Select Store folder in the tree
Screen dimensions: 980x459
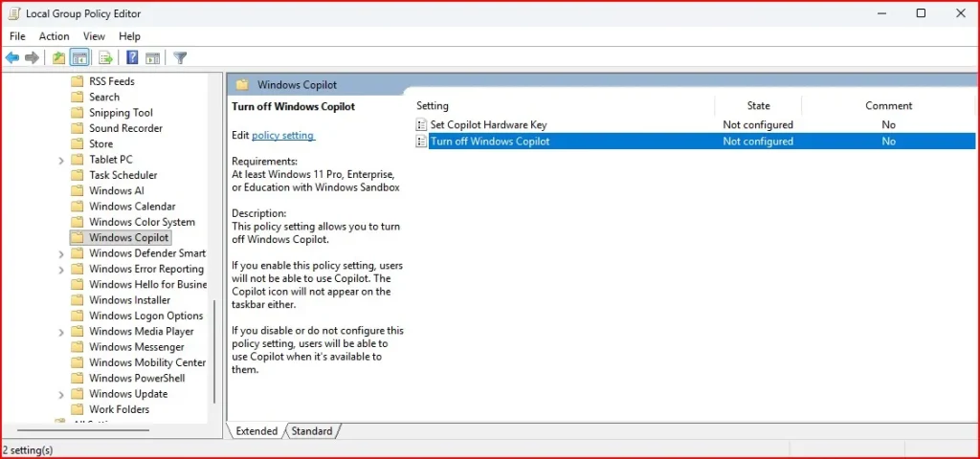point(100,143)
